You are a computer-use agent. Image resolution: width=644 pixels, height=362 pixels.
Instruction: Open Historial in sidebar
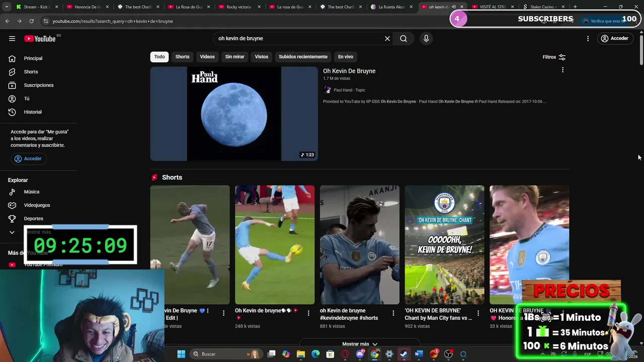click(33, 112)
